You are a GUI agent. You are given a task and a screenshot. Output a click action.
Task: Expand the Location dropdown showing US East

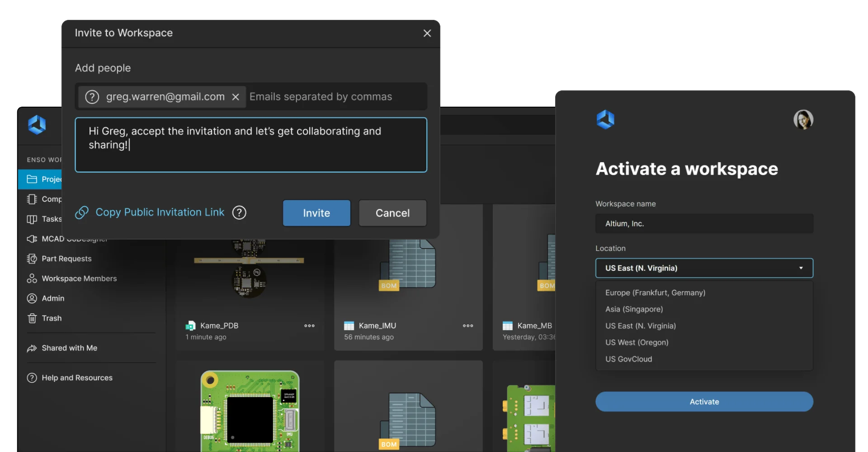(x=704, y=268)
